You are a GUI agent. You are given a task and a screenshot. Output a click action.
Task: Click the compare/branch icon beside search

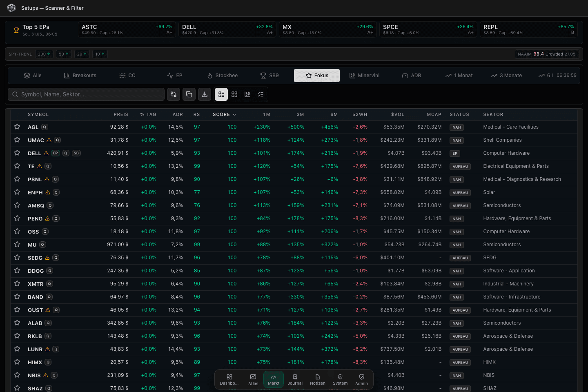174,94
